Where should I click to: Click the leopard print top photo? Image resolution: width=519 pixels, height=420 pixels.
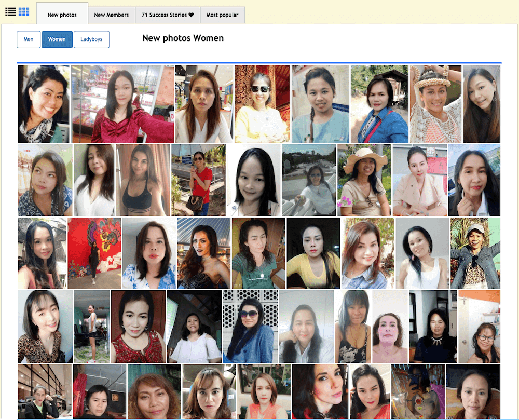tap(45, 326)
